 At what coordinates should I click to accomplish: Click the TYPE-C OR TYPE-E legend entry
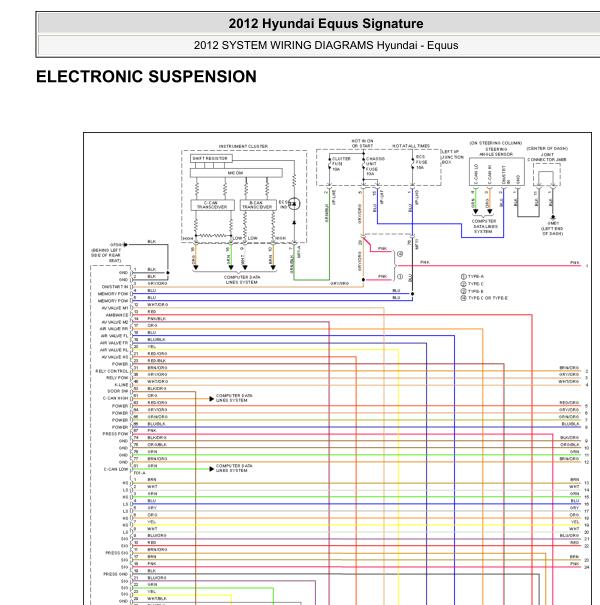click(484, 298)
